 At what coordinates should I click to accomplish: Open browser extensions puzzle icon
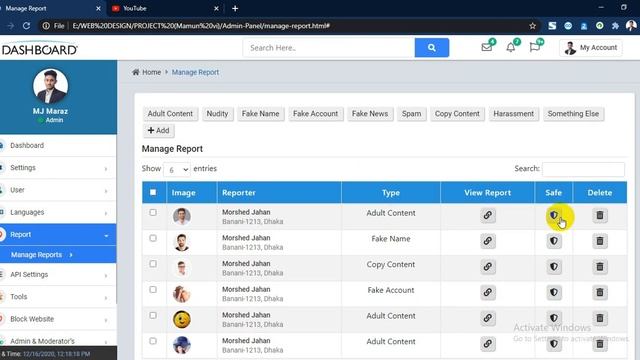click(x=615, y=26)
